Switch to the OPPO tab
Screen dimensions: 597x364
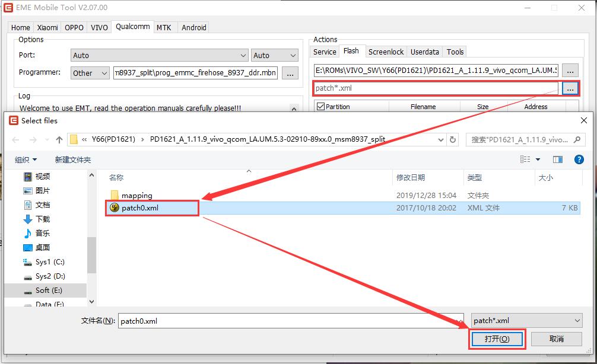click(x=74, y=27)
